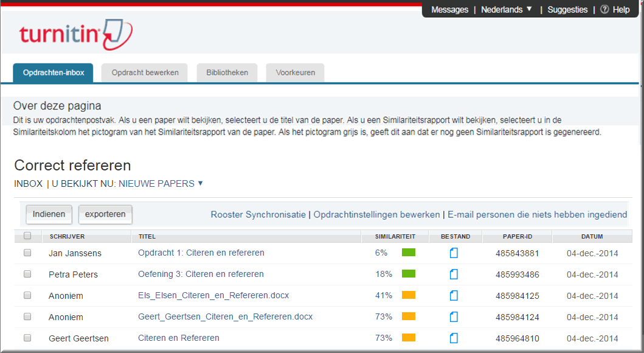Click the Help question mark icon

[604, 10]
